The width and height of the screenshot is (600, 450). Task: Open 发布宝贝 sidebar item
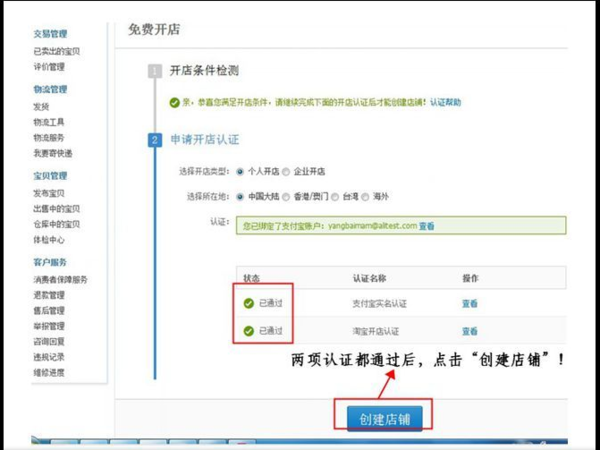[49, 193]
